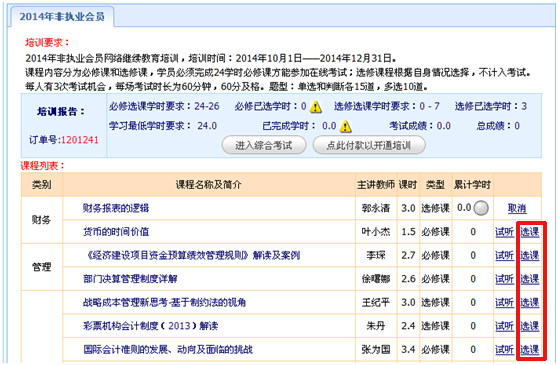
Task: Open course 彩票机构会计制度(2013)解读
Action: pyautogui.click(x=151, y=326)
